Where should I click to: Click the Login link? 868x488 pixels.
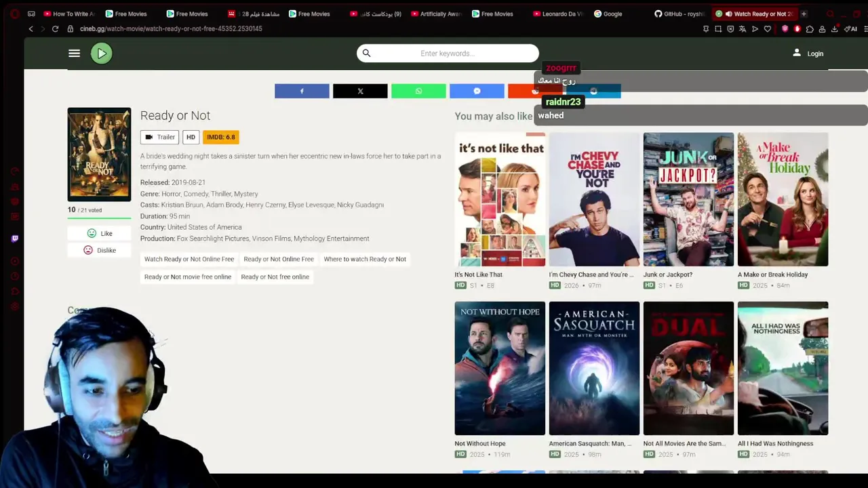815,54
